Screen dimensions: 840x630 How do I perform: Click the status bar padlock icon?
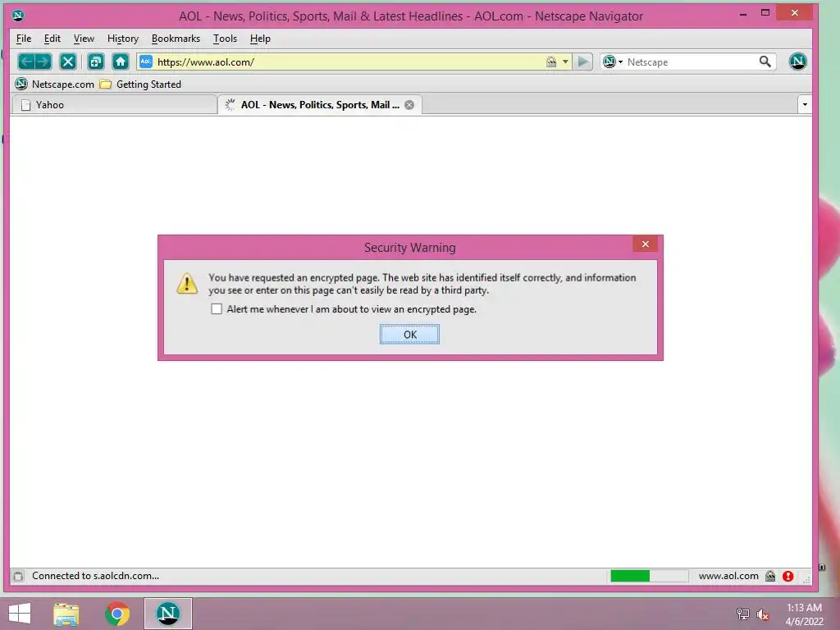pyautogui.click(x=770, y=576)
